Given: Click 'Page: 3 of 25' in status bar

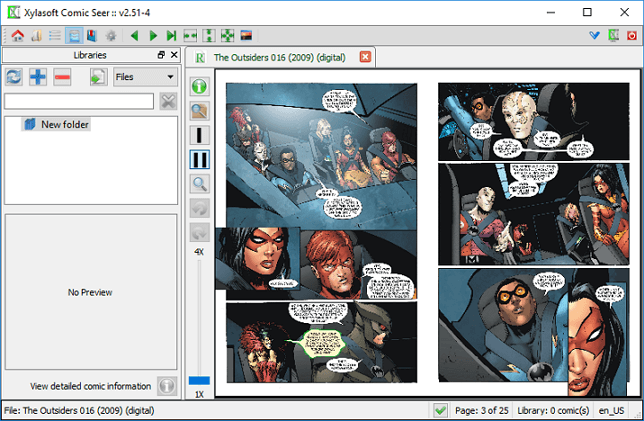Looking at the screenshot, I should pyautogui.click(x=481, y=410).
